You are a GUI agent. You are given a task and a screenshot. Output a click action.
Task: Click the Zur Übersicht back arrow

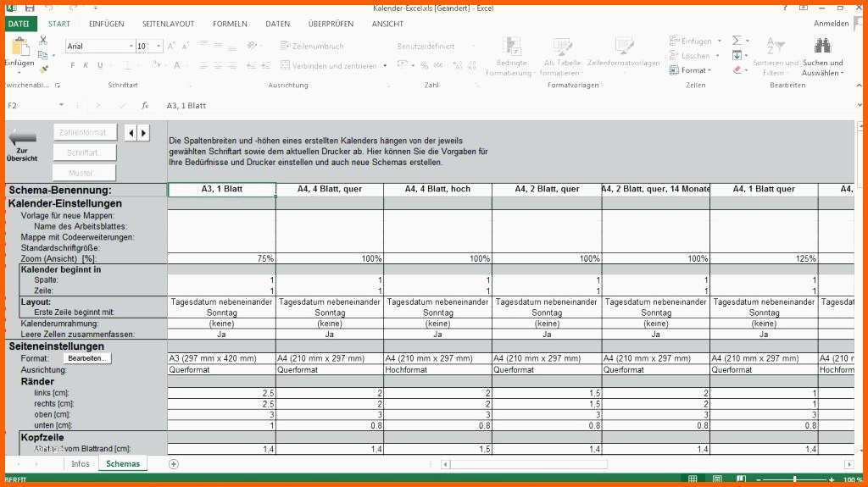(22, 138)
